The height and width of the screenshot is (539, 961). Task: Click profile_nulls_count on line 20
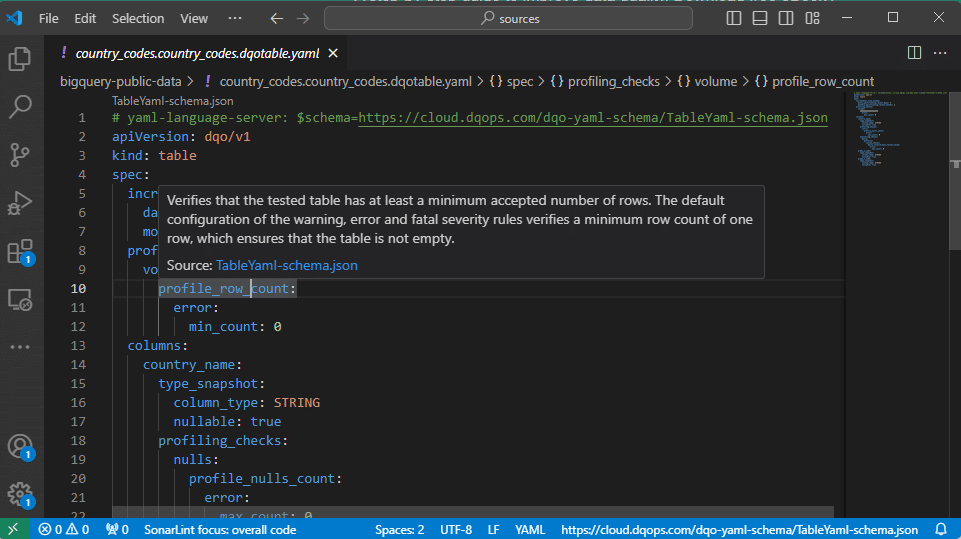point(262,478)
